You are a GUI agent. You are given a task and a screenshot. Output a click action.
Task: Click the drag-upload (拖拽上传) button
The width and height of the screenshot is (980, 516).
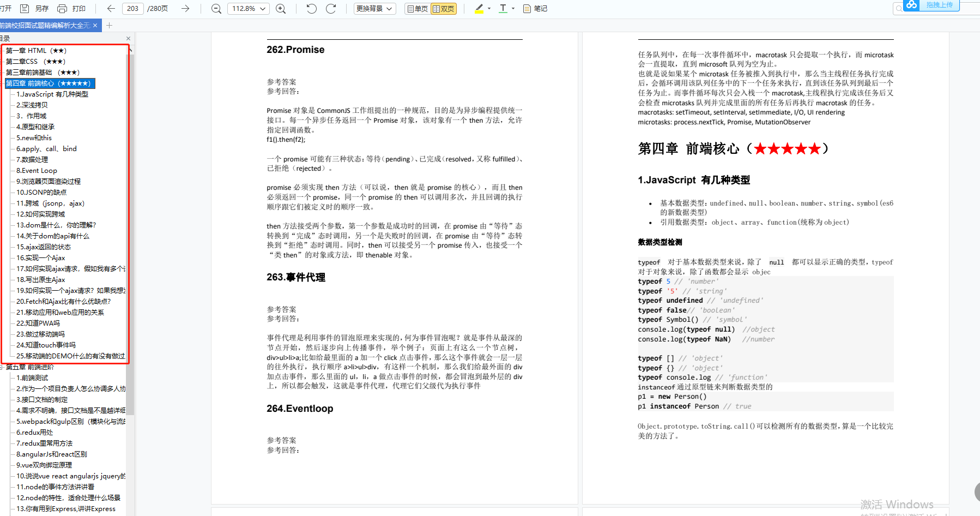[940, 5]
